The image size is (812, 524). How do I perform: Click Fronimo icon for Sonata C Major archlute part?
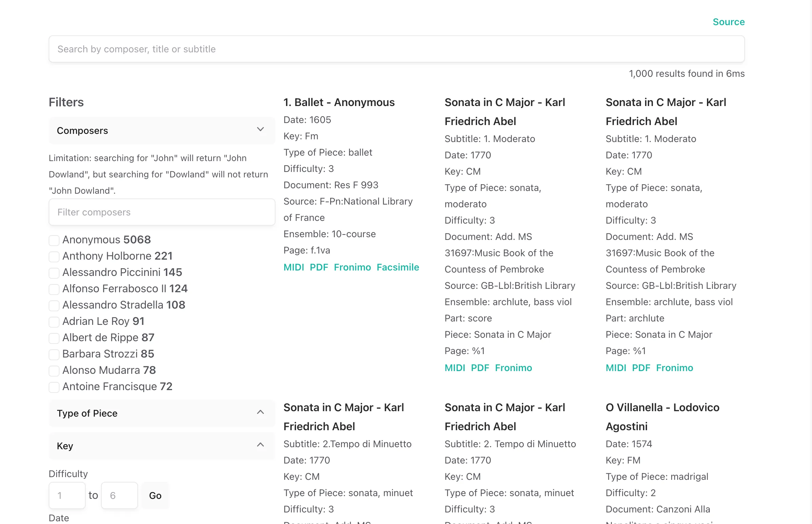pos(675,368)
